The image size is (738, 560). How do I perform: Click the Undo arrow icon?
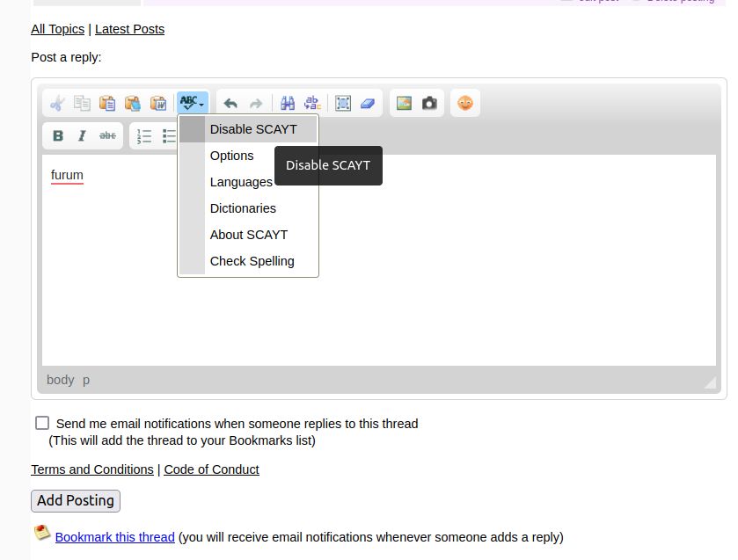[230, 103]
